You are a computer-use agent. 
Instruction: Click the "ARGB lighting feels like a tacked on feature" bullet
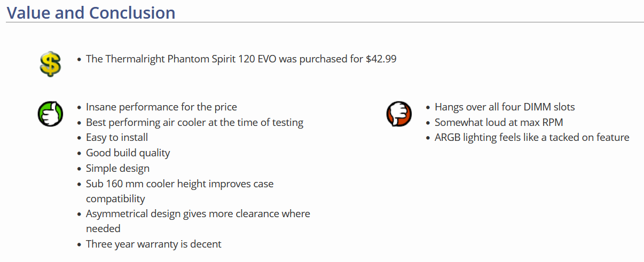click(x=532, y=137)
